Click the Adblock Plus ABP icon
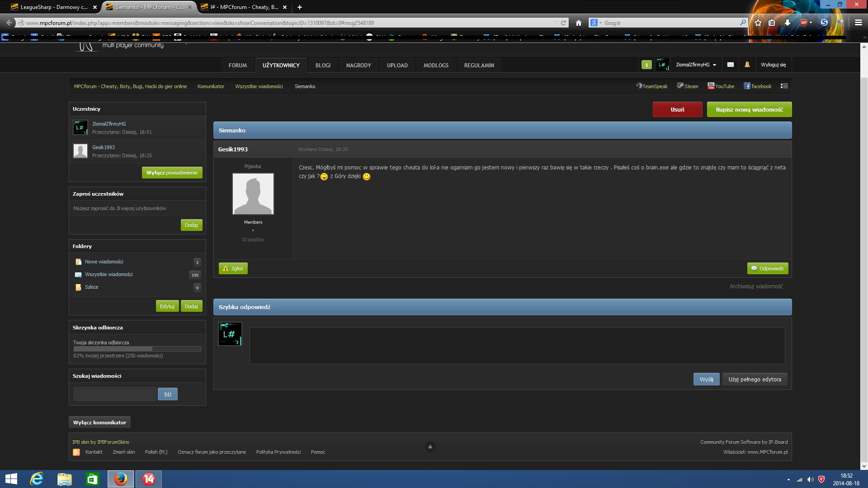 [x=804, y=23]
